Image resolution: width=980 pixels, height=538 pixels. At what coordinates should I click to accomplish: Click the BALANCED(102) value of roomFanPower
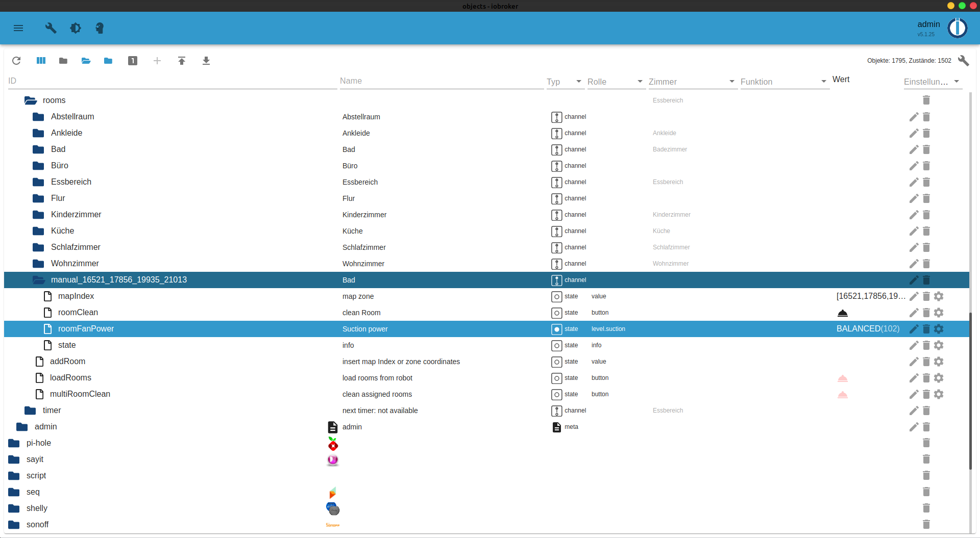pyautogui.click(x=868, y=329)
